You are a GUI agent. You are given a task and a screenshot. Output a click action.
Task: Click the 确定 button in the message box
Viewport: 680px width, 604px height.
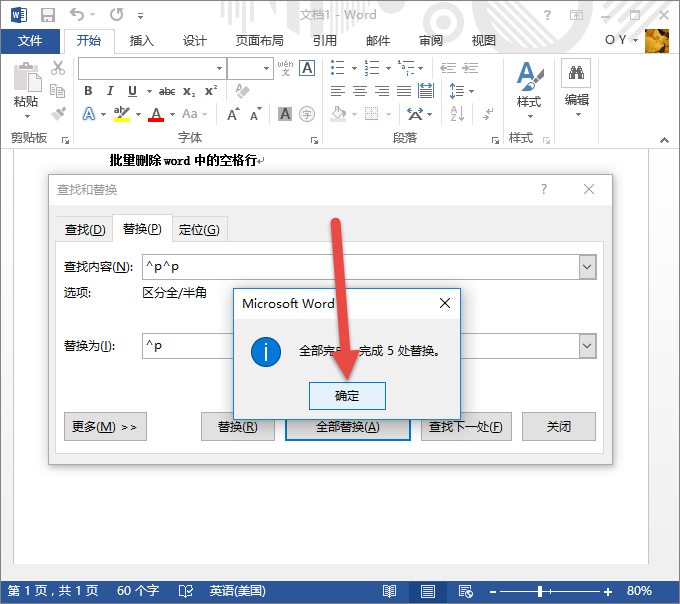[347, 396]
